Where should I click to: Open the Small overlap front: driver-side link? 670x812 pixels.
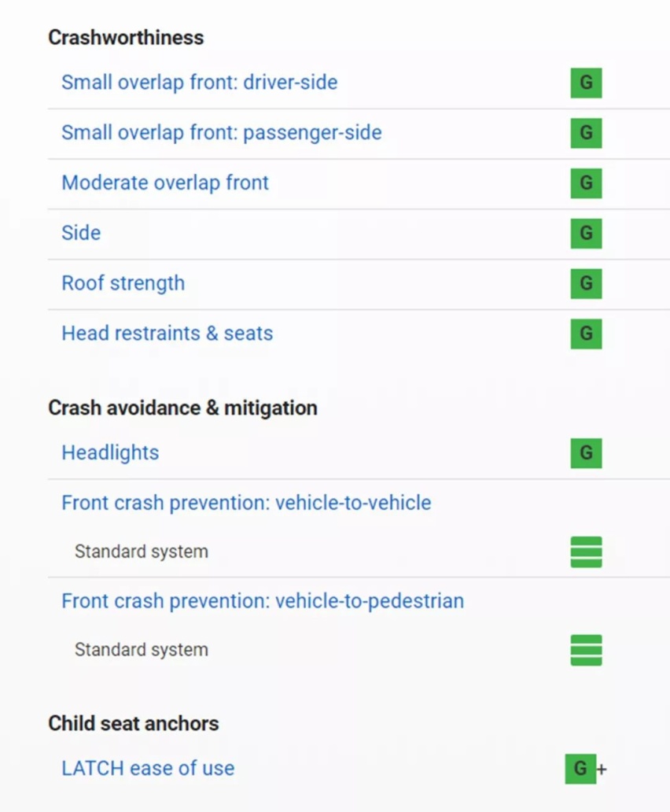coord(199,83)
